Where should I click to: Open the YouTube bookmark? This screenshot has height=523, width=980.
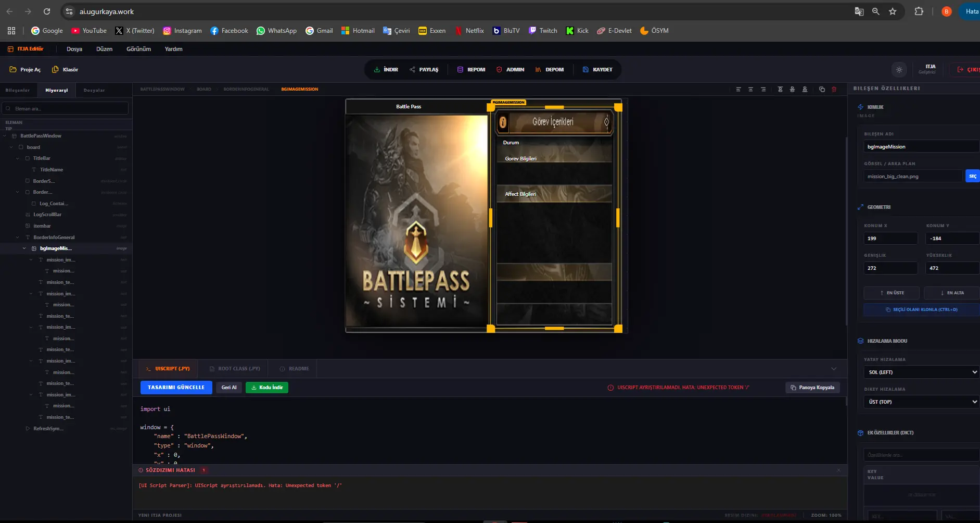(x=89, y=31)
